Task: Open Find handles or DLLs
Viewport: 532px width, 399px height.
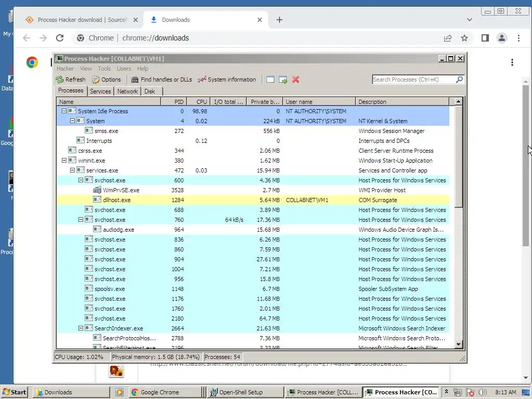Action: click(162, 79)
